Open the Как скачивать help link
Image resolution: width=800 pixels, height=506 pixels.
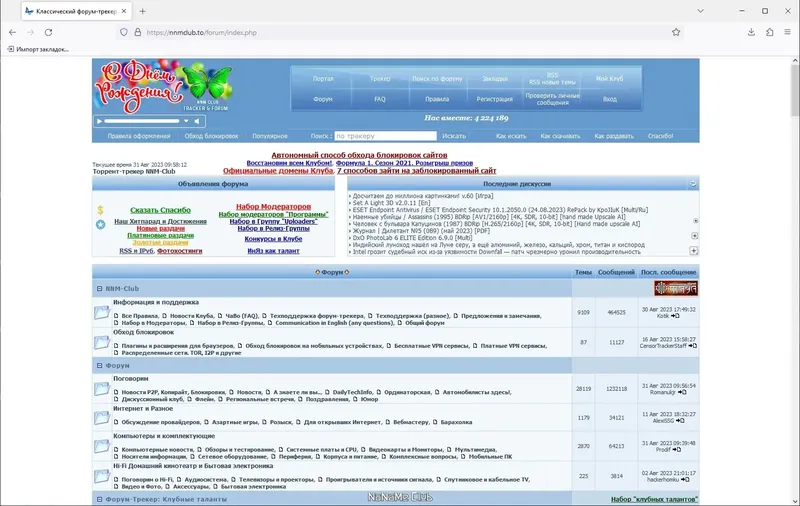[x=560, y=136]
